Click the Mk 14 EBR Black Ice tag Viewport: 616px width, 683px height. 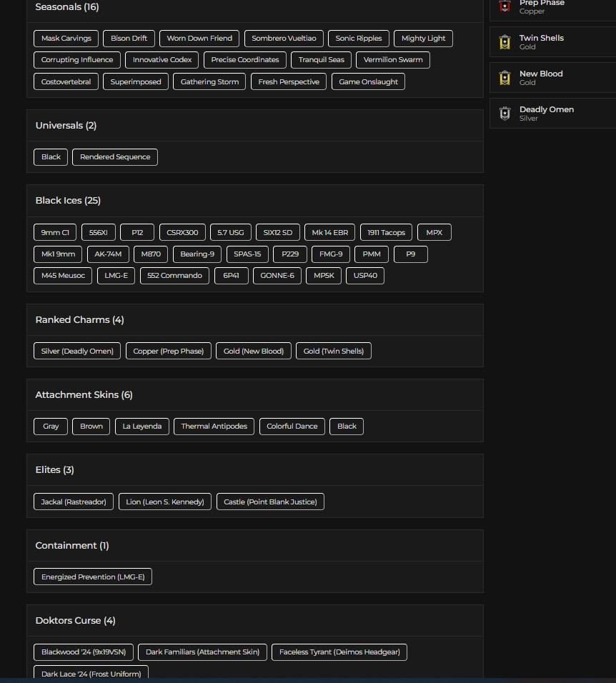pyautogui.click(x=329, y=233)
